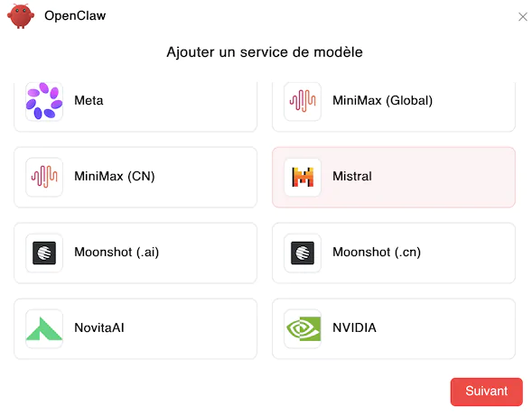Click the OpenClaw red mascot icon
Image resolution: width=532 pixels, height=415 pixels.
pos(21,16)
